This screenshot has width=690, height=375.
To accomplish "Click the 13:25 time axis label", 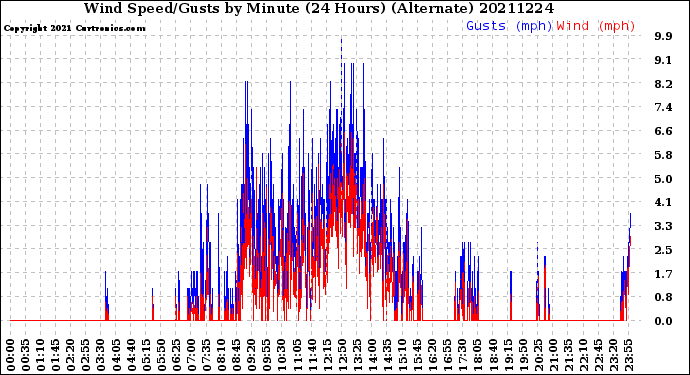I will tap(357, 355).
